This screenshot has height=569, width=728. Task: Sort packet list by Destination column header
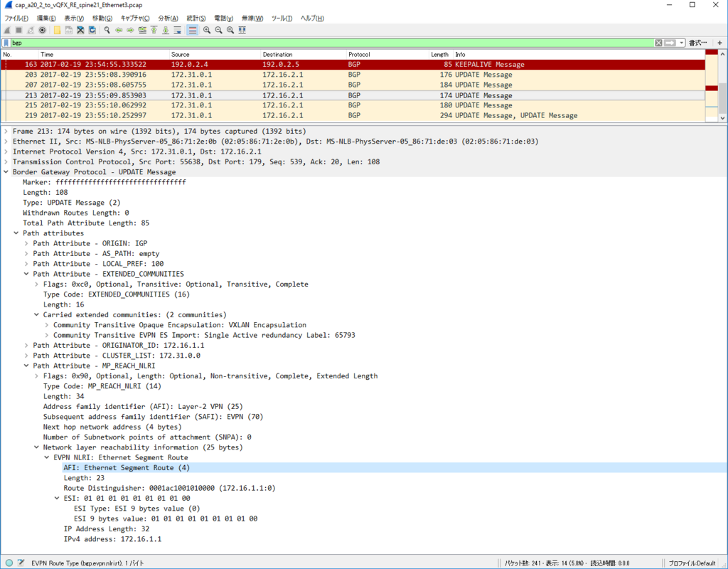[x=304, y=54]
